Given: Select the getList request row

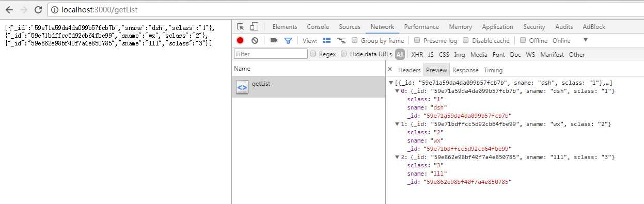Looking at the screenshot, I should [x=308, y=87].
